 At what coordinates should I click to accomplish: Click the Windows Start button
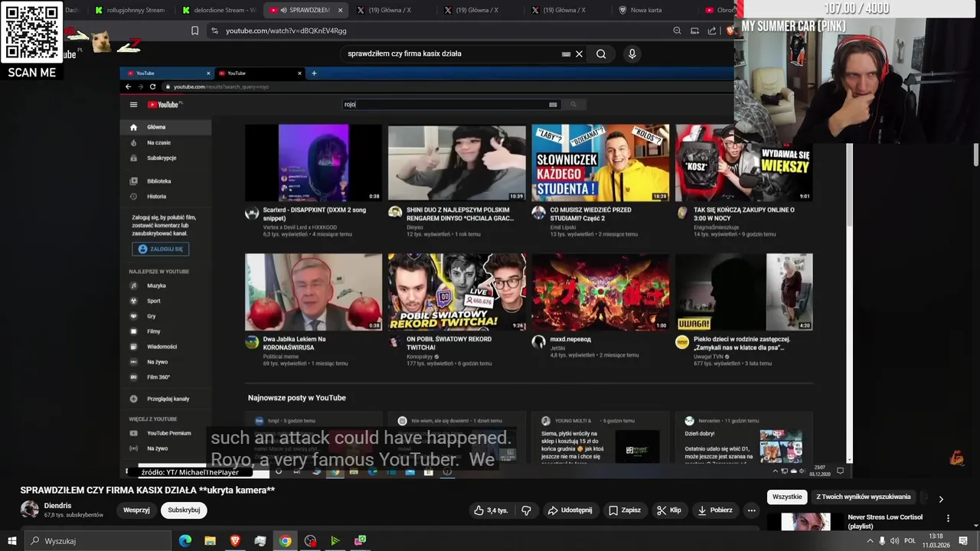click(x=11, y=541)
